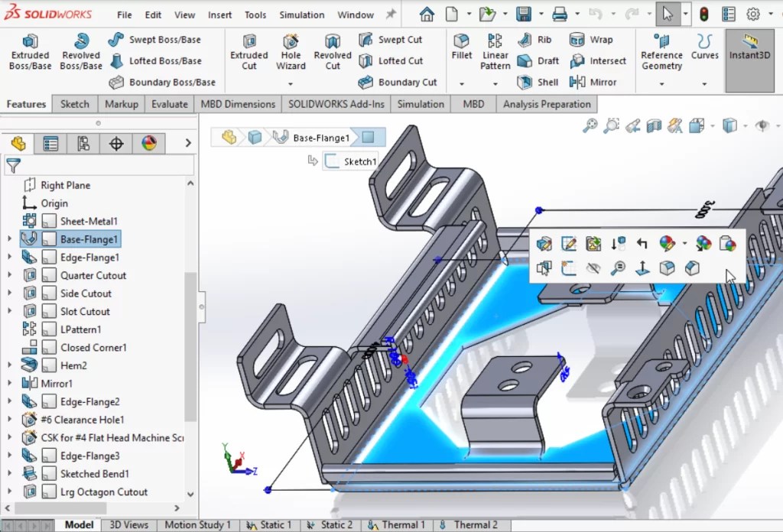
Task: Click Sketch1 in the breadcrumb
Action: [350, 161]
